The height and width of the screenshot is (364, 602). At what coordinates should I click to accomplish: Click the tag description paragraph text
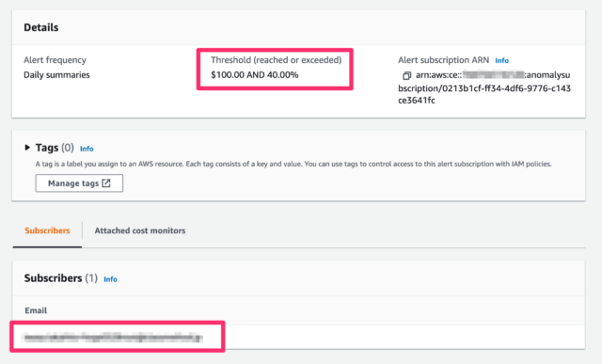(293, 164)
